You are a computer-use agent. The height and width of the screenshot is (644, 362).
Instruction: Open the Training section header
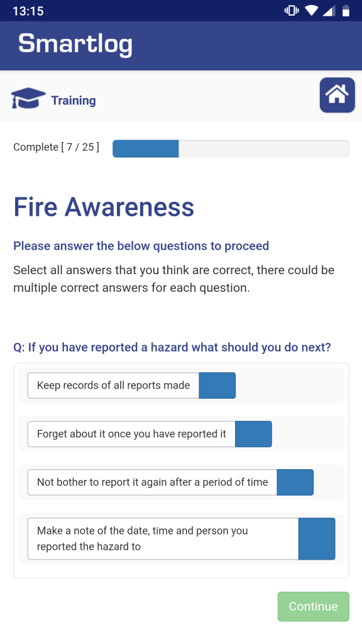[x=74, y=100]
